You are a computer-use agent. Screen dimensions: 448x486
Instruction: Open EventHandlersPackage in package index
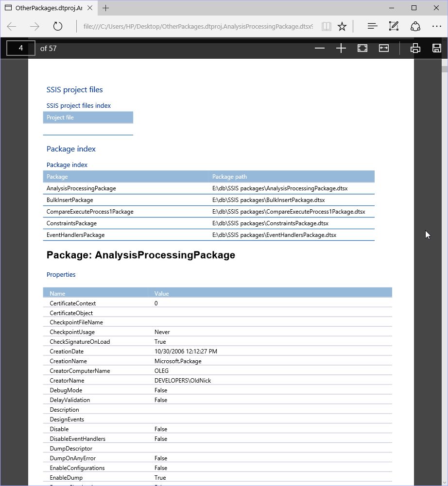point(76,235)
